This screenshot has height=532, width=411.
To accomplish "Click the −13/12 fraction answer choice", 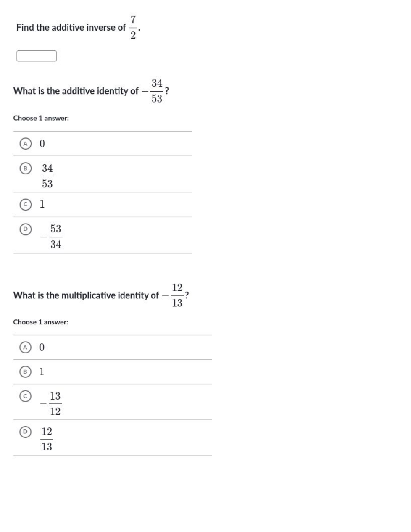I will 52,404.
